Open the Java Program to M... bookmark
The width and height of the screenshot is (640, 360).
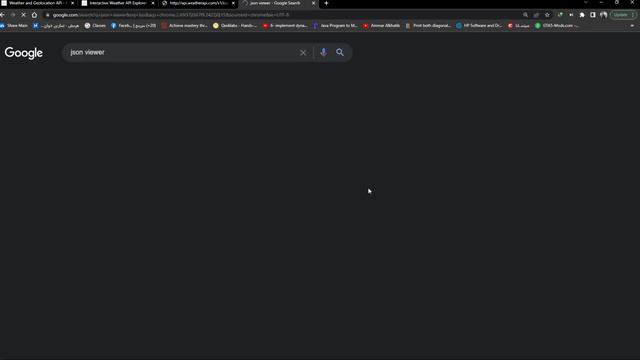click(x=336, y=25)
